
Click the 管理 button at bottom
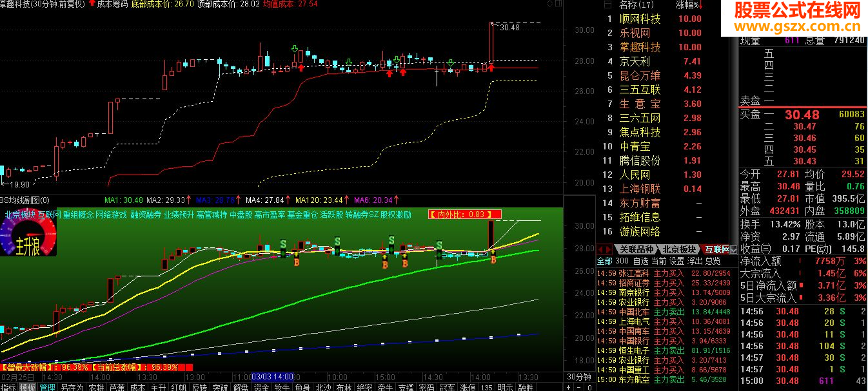click(x=48, y=387)
